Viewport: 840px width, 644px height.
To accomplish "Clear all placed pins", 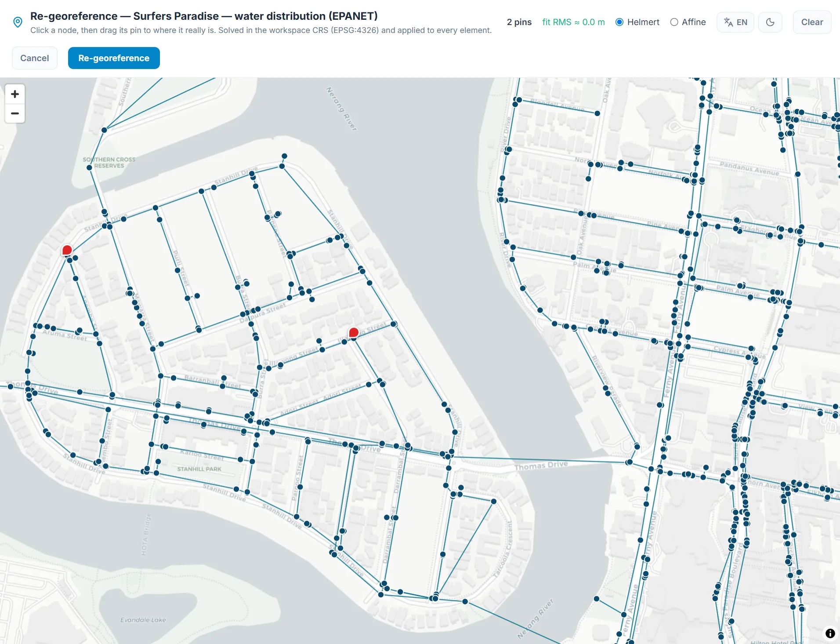I will click(812, 22).
